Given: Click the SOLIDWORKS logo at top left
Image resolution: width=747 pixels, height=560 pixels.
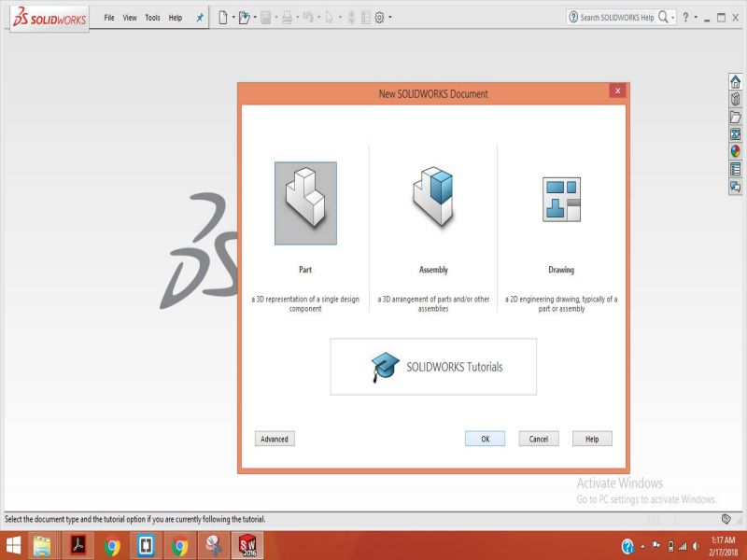Looking at the screenshot, I should [x=49, y=18].
